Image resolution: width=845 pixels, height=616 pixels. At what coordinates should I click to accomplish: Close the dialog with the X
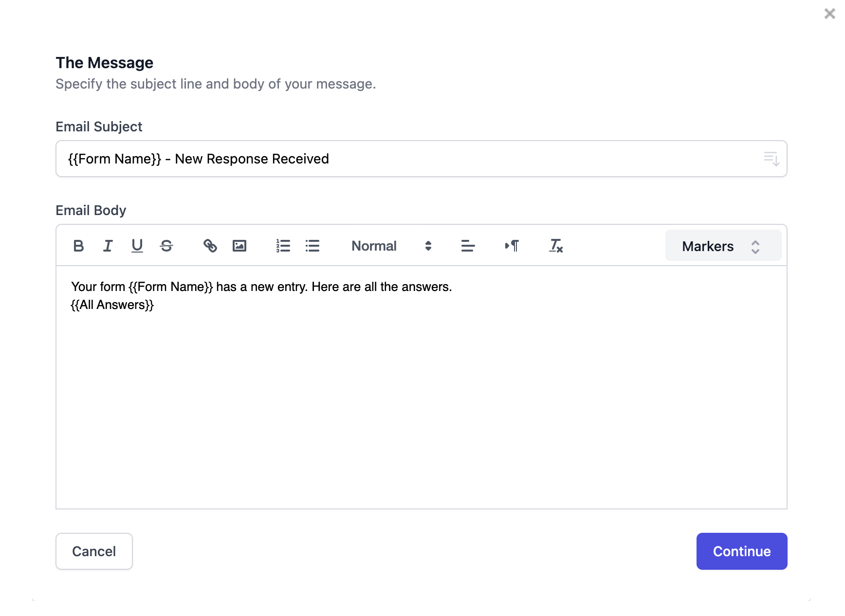tap(829, 14)
